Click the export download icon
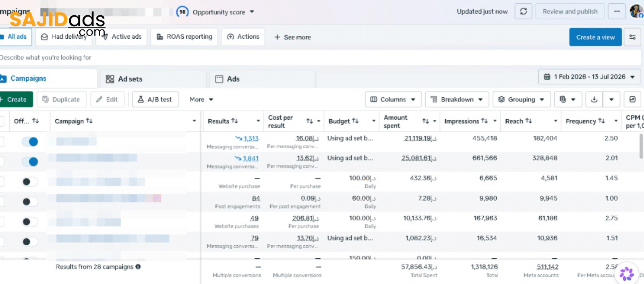 [594, 99]
